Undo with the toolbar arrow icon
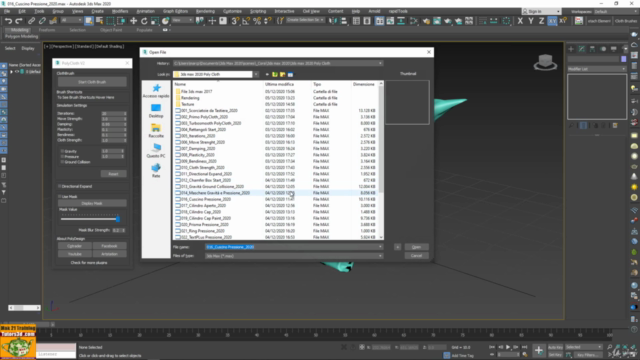The height and width of the screenshot is (360, 640). 8,21
